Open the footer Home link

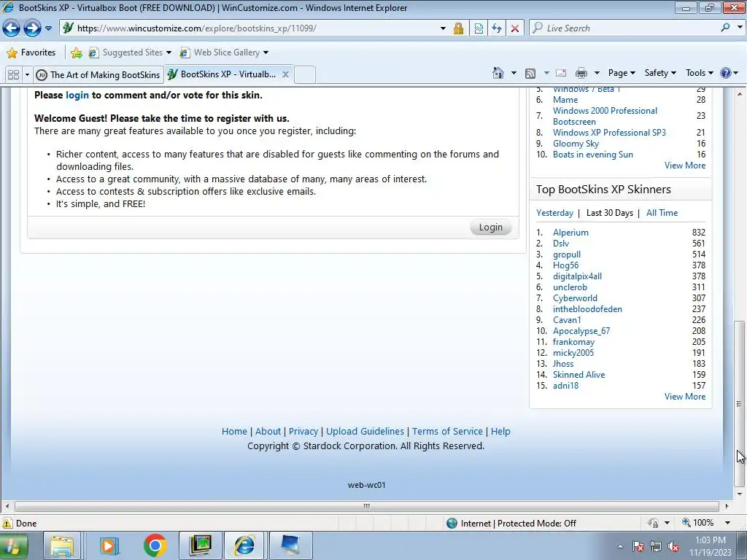(x=234, y=432)
